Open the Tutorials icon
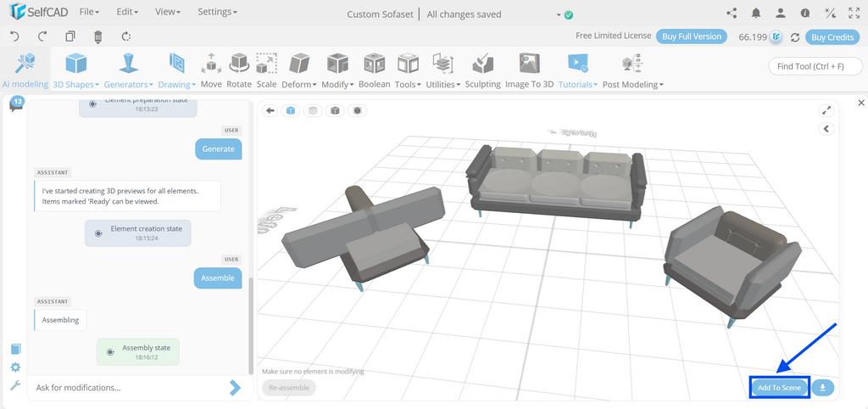Viewport: 868px width, 409px height. (578, 64)
